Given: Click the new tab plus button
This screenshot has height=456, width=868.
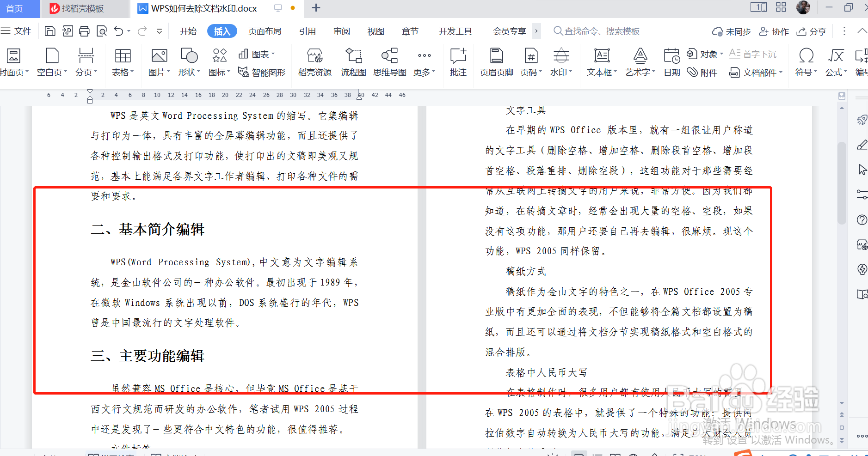Looking at the screenshot, I should pos(316,8).
